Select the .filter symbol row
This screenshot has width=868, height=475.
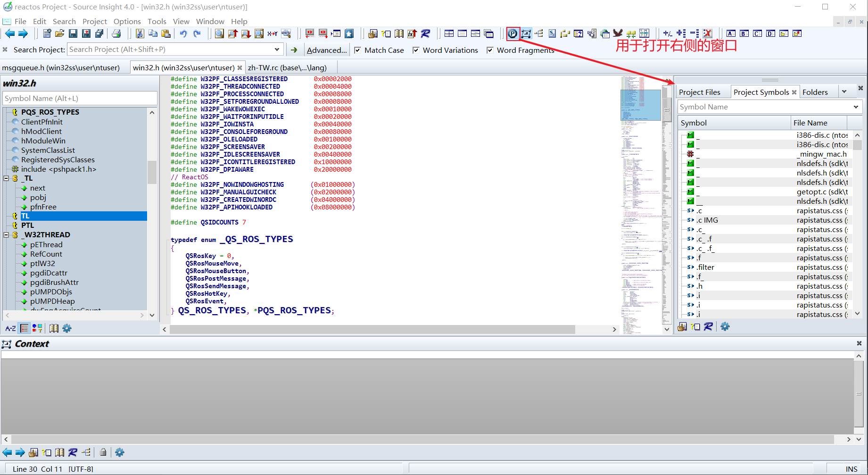point(706,267)
